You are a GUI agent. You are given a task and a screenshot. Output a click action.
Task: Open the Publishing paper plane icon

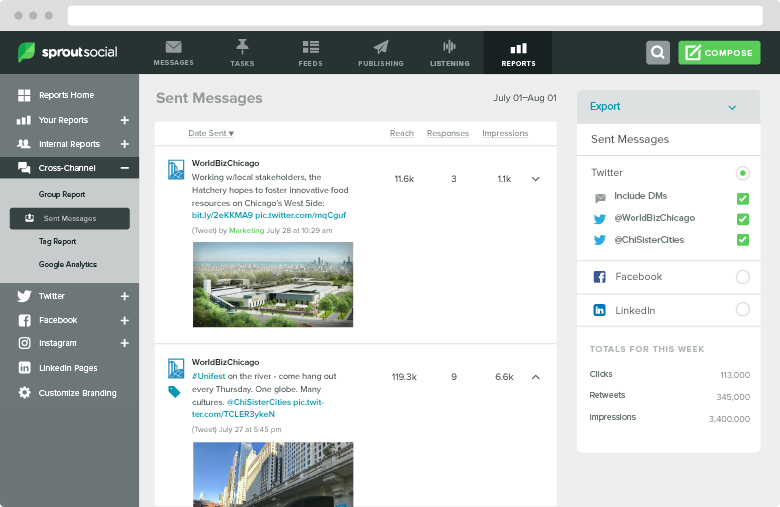381,47
